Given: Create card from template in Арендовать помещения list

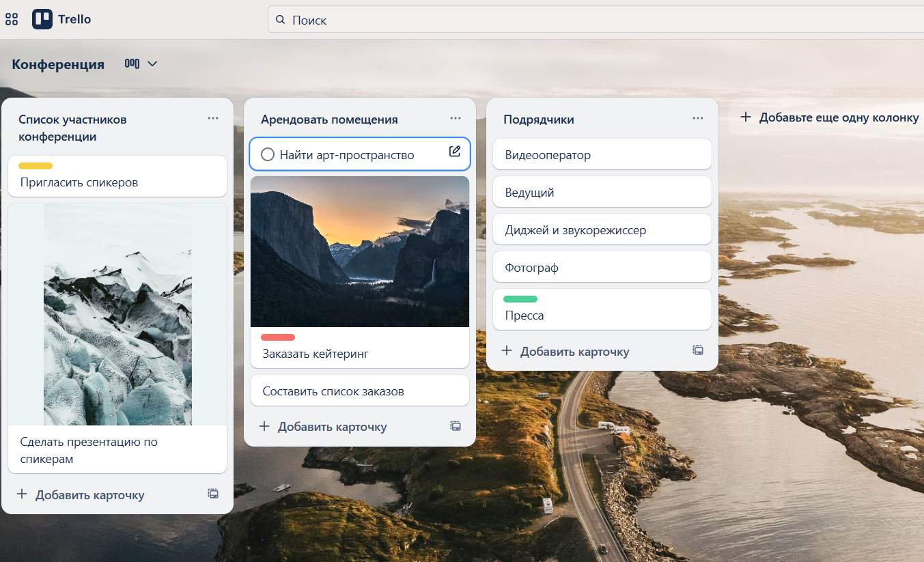Looking at the screenshot, I should point(455,426).
